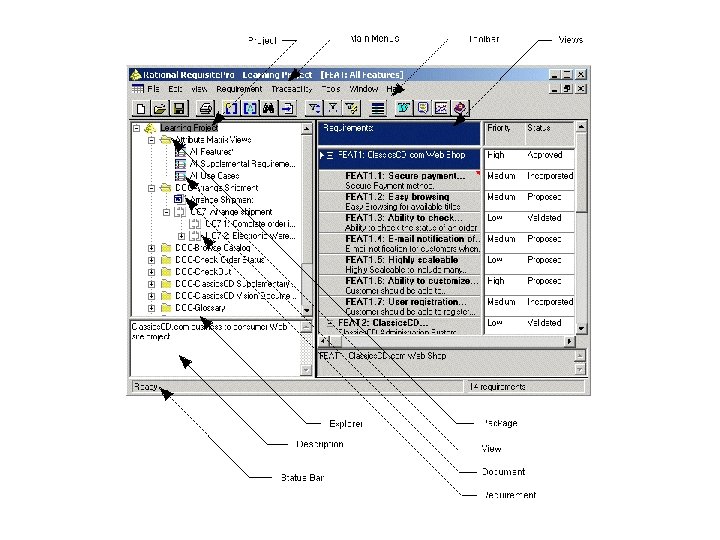
Task: Click scroll-down arrow of requirements grid scrollbar
Action: click(581, 328)
